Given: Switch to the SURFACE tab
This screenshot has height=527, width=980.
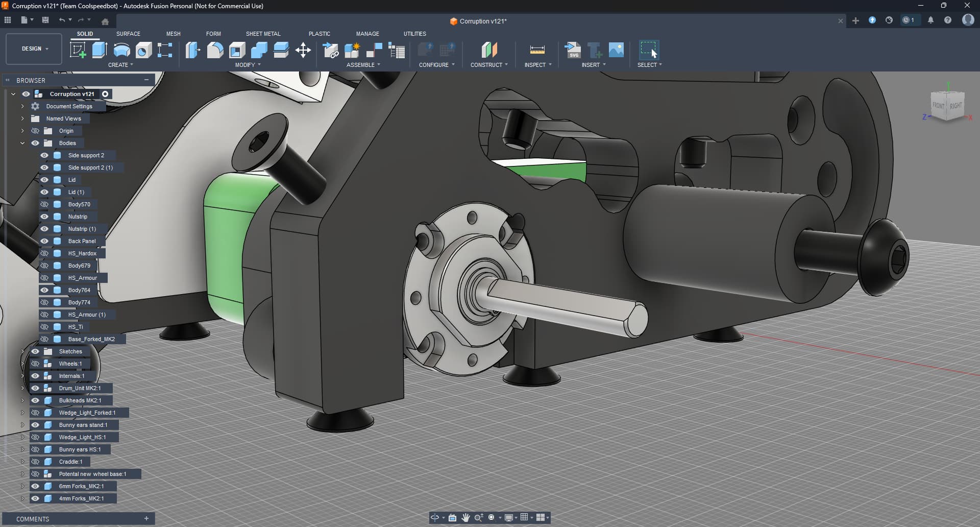Looking at the screenshot, I should coord(128,34).
